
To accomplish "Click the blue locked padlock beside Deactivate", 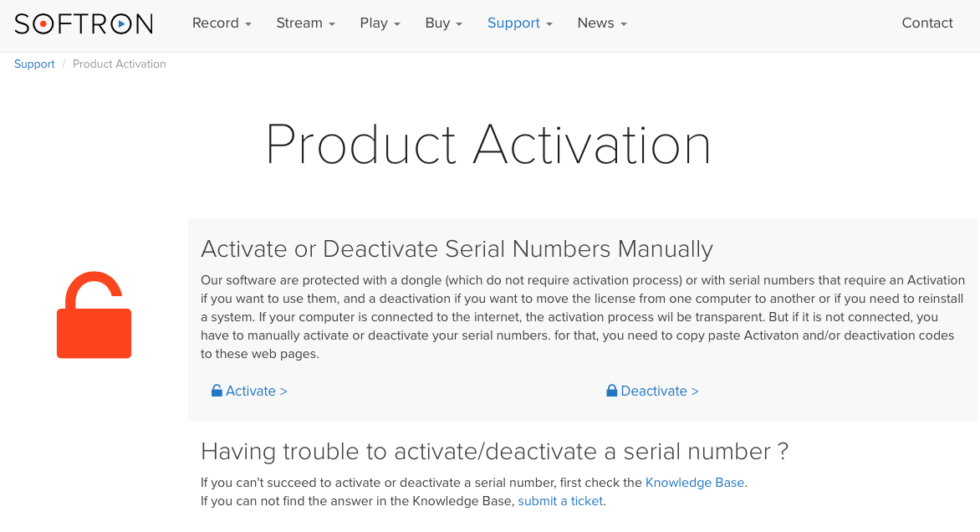I will pos(612,391).
